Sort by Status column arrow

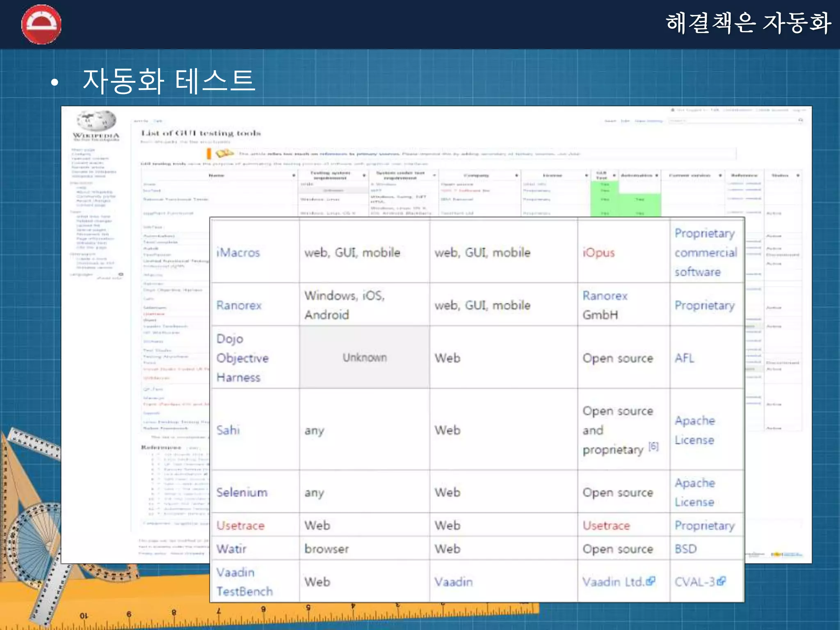tap(798, 176)
